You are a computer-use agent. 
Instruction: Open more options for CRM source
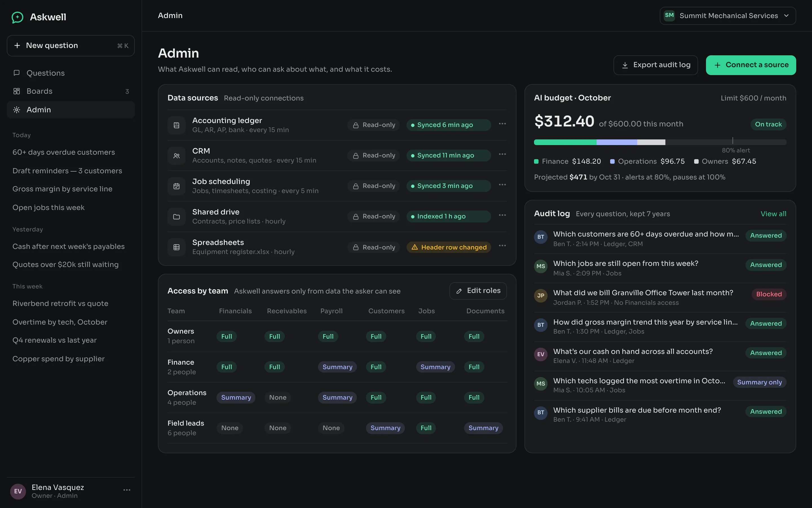(502, 154)
